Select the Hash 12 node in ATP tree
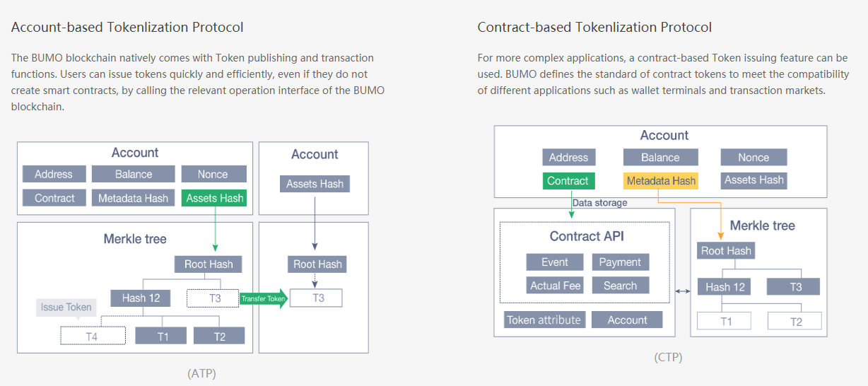 pos(140,298)
